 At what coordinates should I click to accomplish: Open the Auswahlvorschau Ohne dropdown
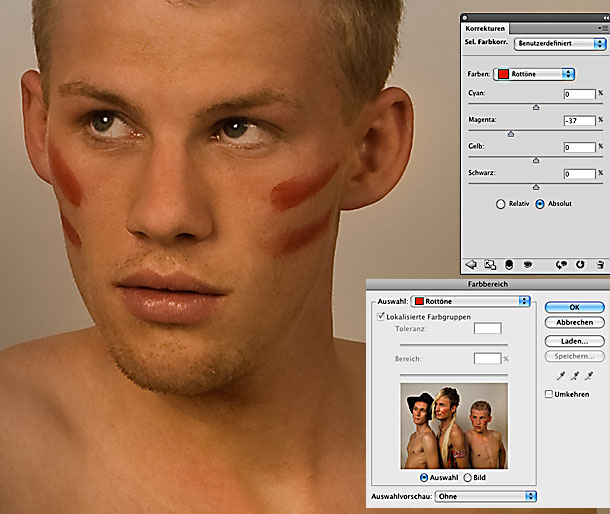[x=486, y=496]
